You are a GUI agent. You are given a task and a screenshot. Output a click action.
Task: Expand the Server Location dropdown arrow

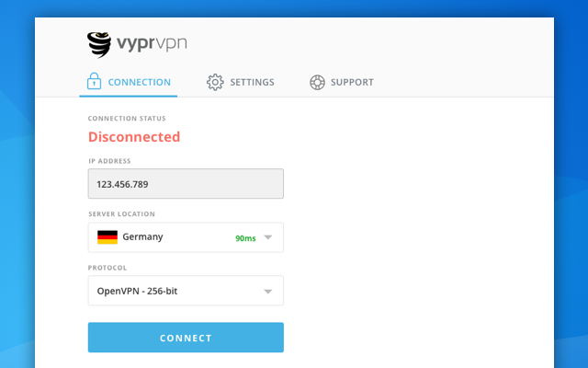click(x=268, y=237)
